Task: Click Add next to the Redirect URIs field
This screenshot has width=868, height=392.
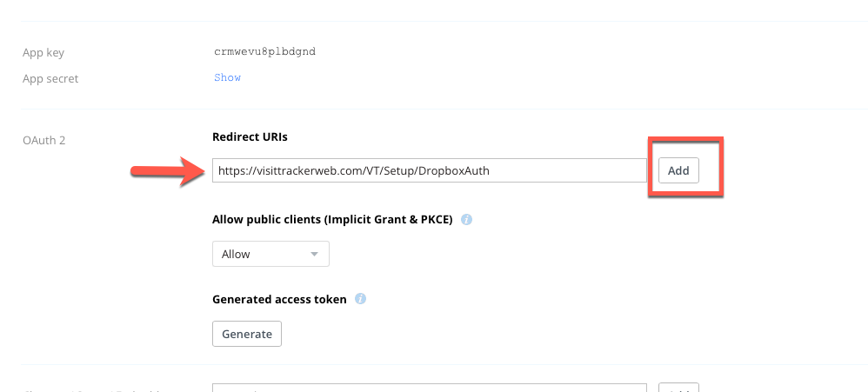Action: click(678, 171)
